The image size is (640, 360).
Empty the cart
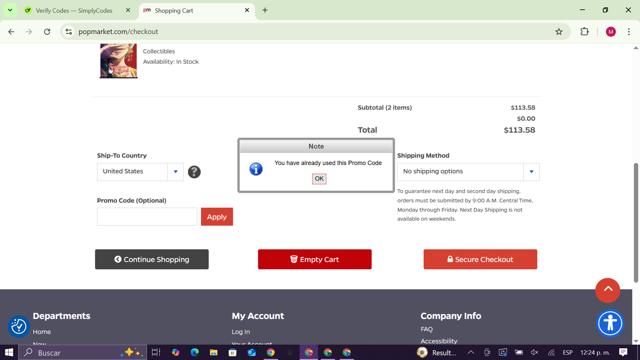pos(315,259)
